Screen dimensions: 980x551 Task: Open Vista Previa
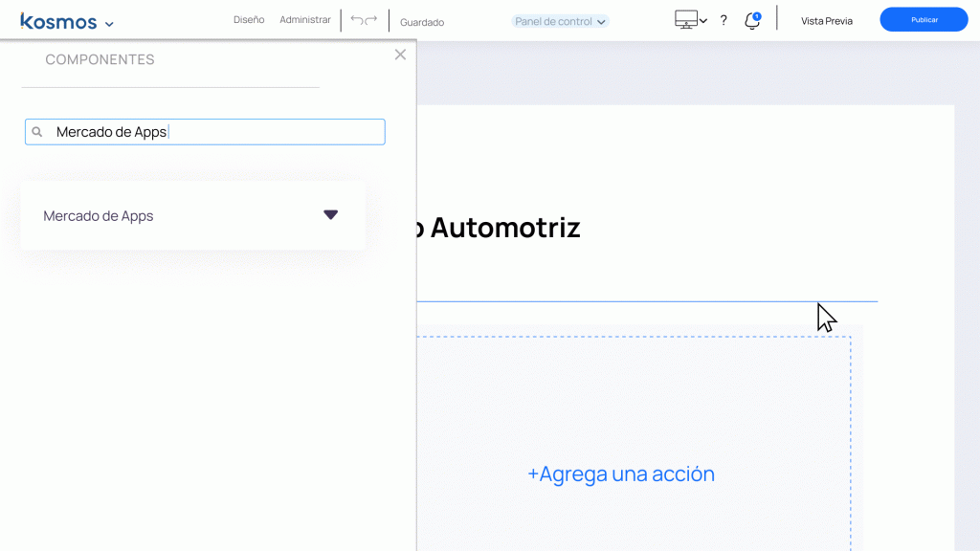(826, 21)
